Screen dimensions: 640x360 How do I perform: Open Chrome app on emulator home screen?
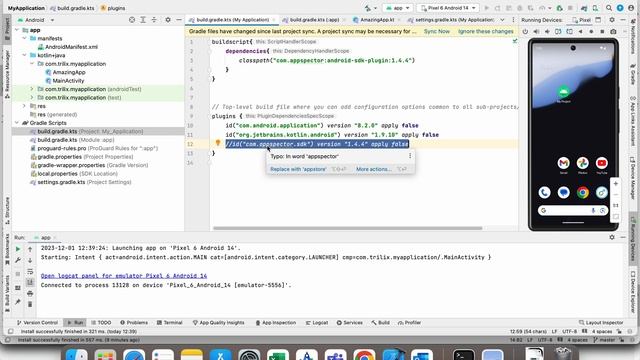tap(582, 192)
